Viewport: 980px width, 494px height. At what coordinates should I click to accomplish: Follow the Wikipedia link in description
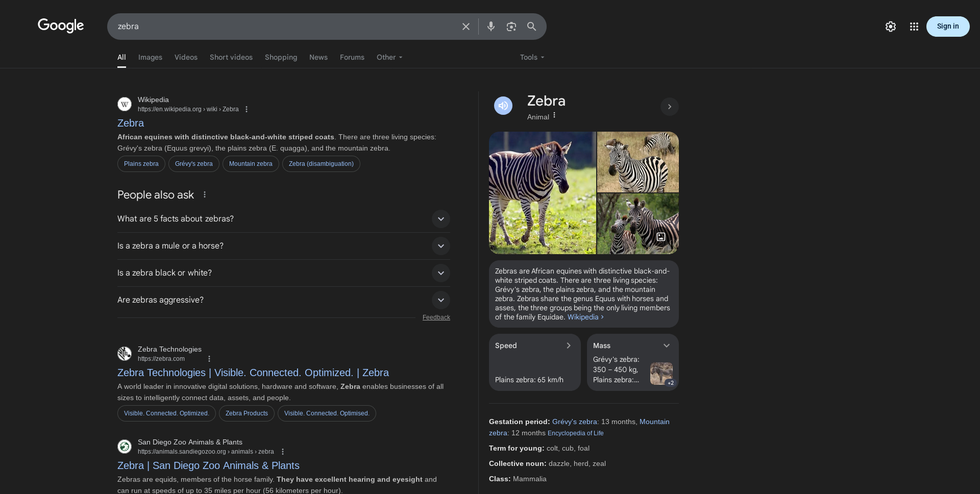pos(585,317)
